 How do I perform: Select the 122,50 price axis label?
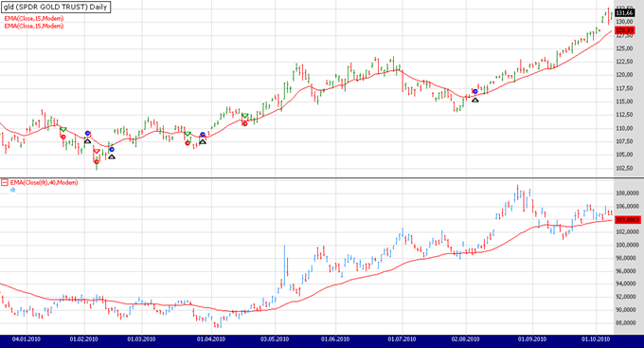pos(624,62)
